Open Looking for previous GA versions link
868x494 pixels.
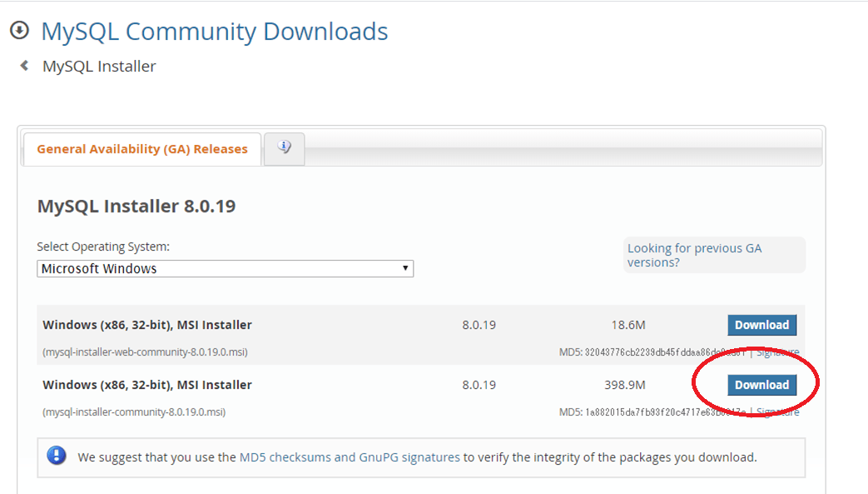point(694,255)
